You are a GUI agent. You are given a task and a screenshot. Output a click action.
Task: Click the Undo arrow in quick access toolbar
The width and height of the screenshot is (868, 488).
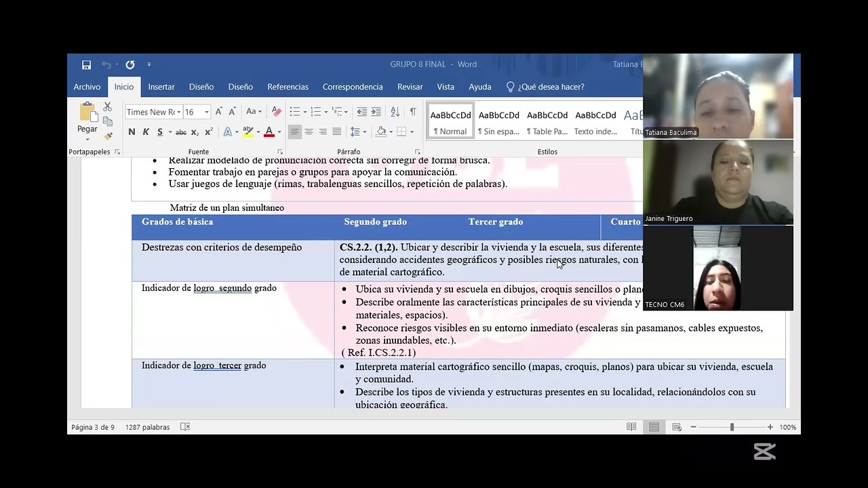106,65
